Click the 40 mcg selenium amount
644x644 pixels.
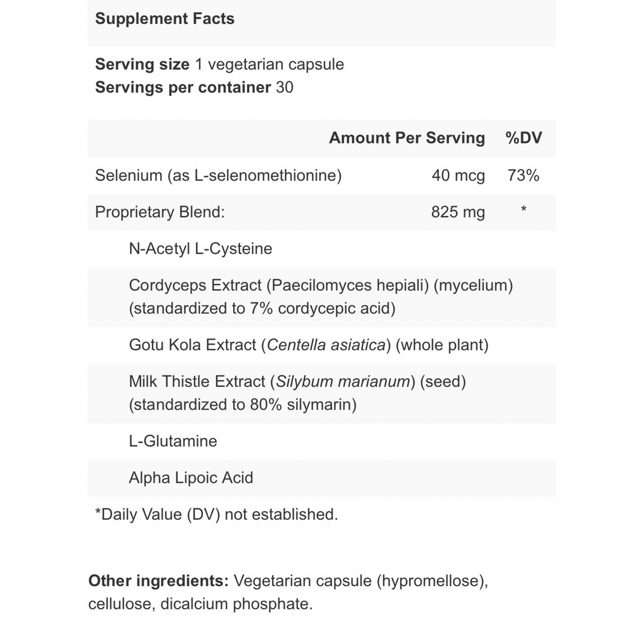click(458, 175)
